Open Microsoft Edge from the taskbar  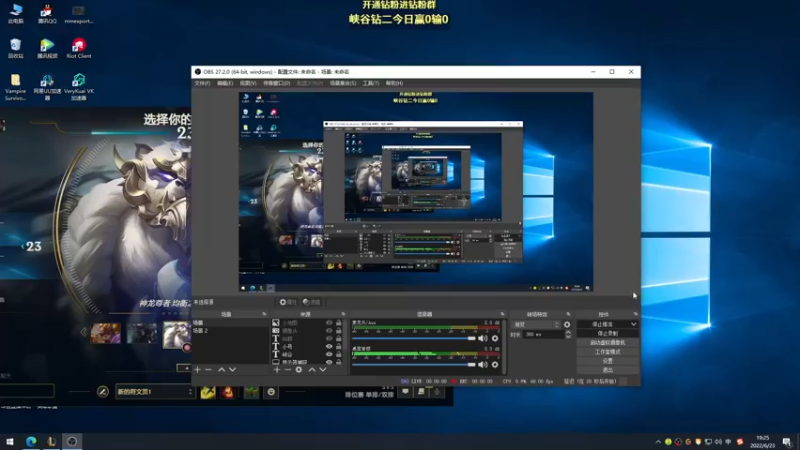pos(31,441)
